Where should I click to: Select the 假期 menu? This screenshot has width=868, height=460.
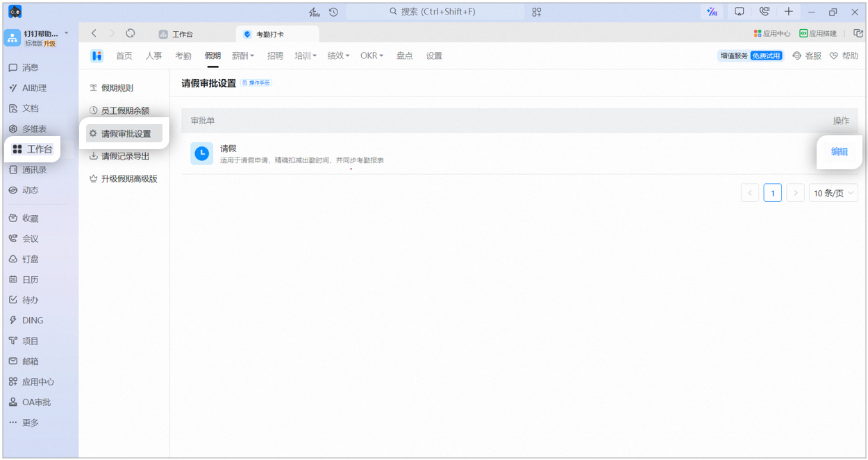click(x=212, y=56)
